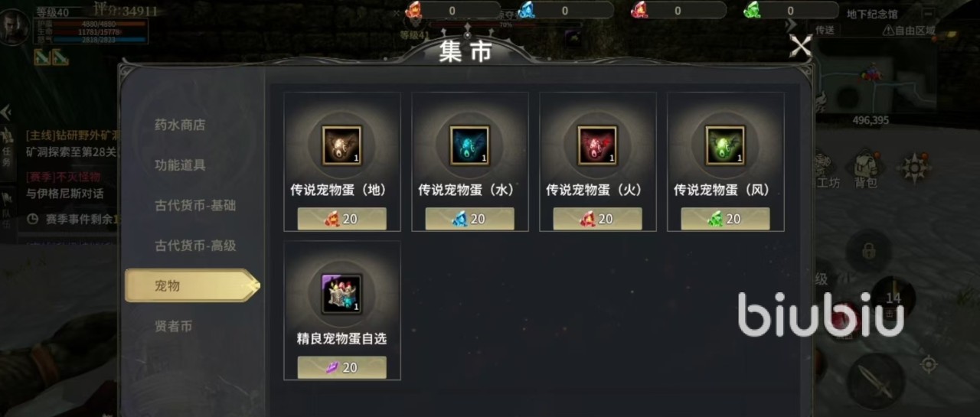
Task: Tap the sword attack skill icon
Action: pyautogui.click(x=875, y=380)
